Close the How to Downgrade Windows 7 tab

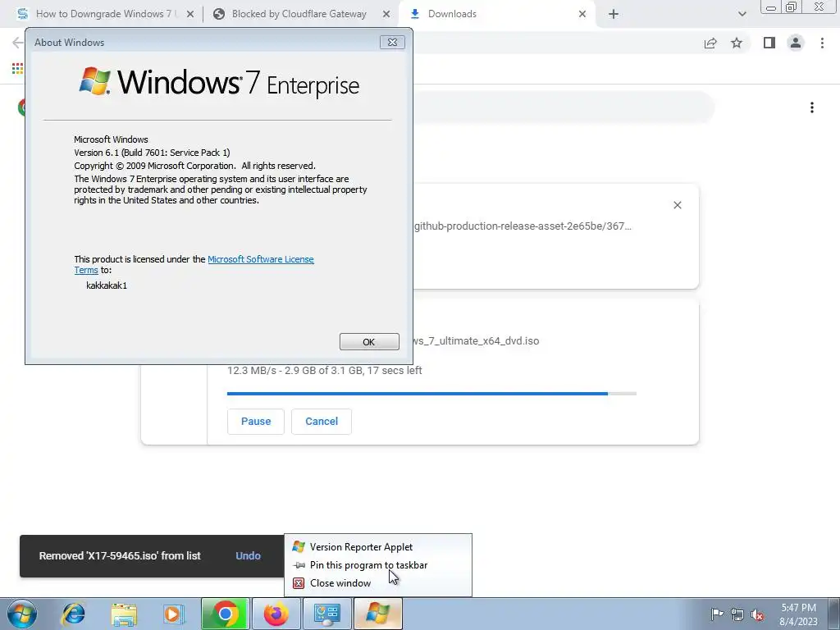[190, 15]
